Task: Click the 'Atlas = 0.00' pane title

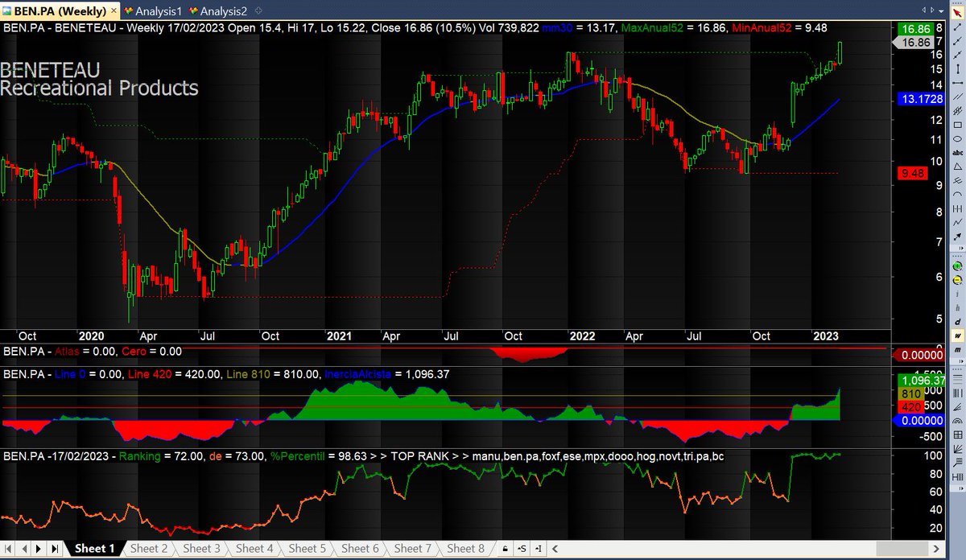Action: (85, 352)
